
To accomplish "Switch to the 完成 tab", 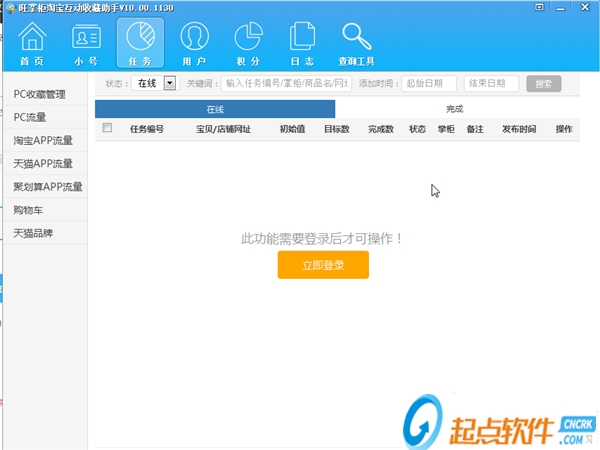I will [455, 109].
